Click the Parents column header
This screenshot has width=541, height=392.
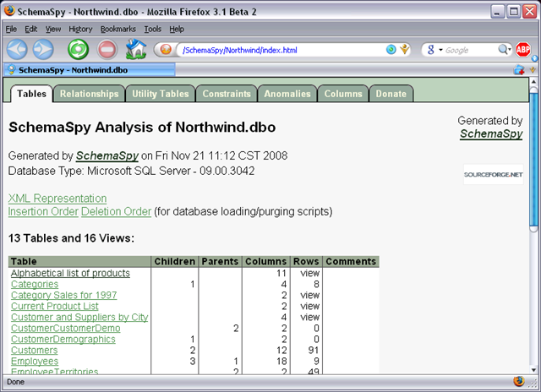pyautogui.click(x=220, y=262)
